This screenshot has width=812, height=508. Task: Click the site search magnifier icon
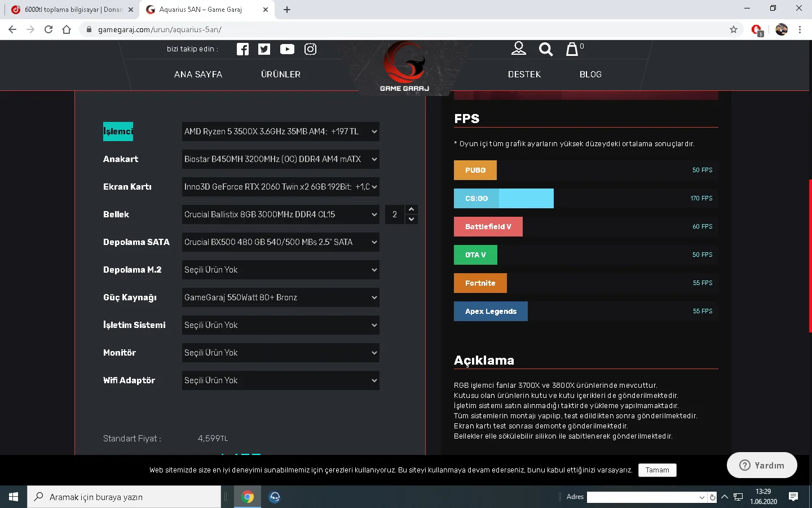pos(546,49)
